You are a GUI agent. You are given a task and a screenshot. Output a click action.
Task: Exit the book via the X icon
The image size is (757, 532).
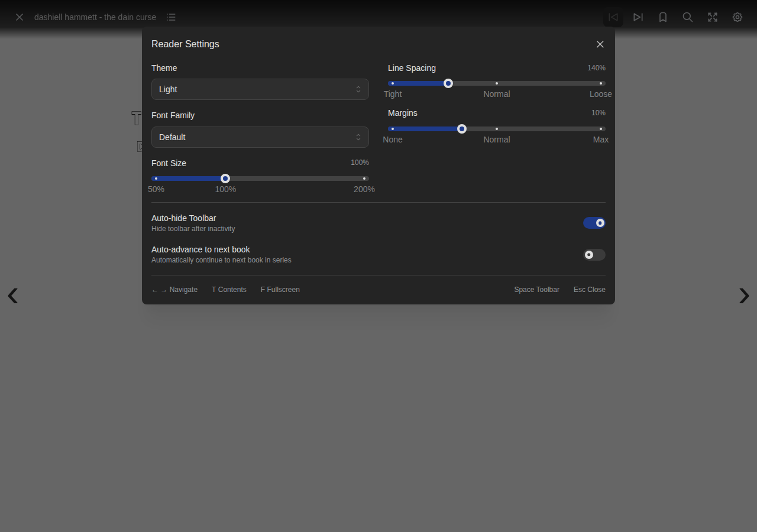(x=19, y=17)
